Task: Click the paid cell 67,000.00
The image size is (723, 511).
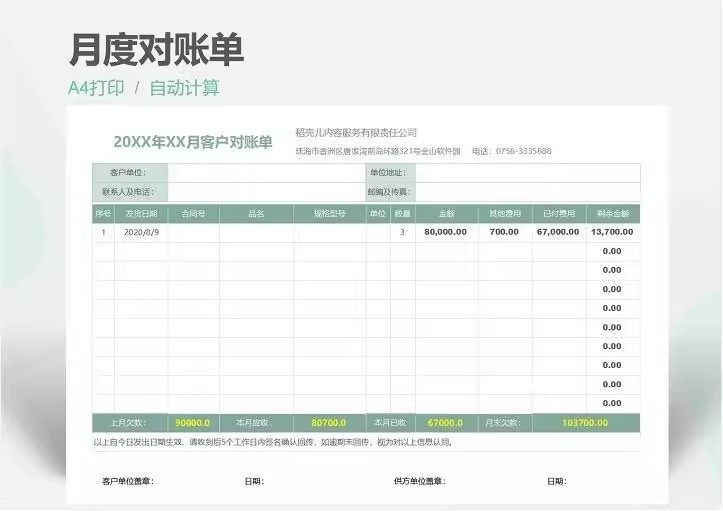Action: pos(558,232)
